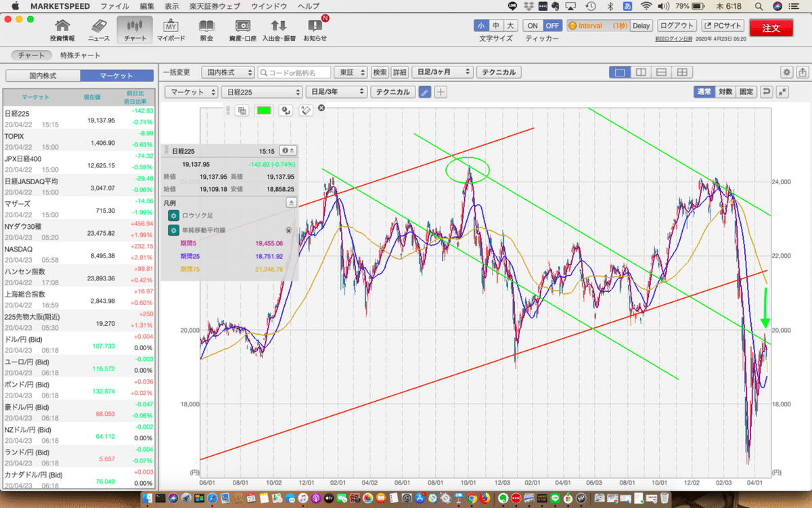
Task: Open the 投資情報 home toolbar icon
Action: point(62,30)
